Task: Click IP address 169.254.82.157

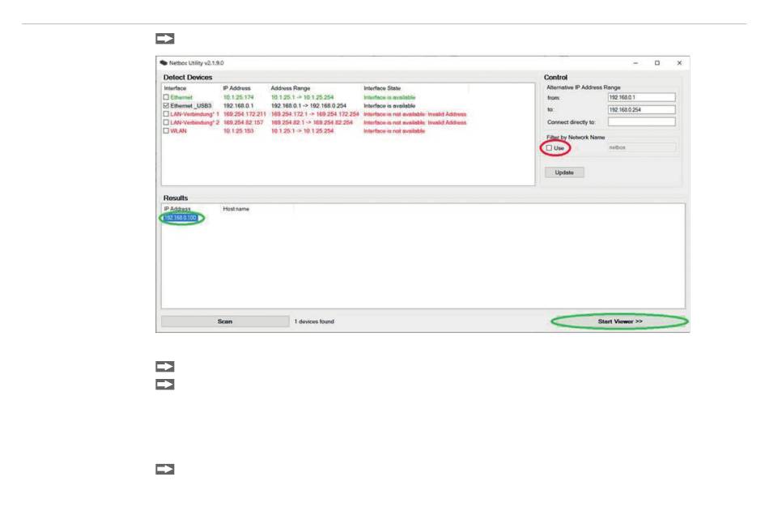Action: 244,122
